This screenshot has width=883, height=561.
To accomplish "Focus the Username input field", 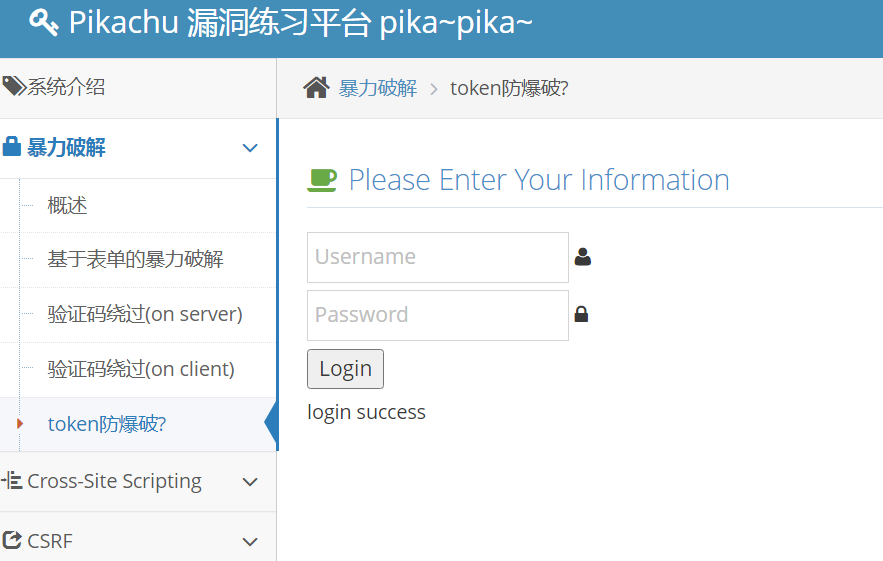I will 438,258.
